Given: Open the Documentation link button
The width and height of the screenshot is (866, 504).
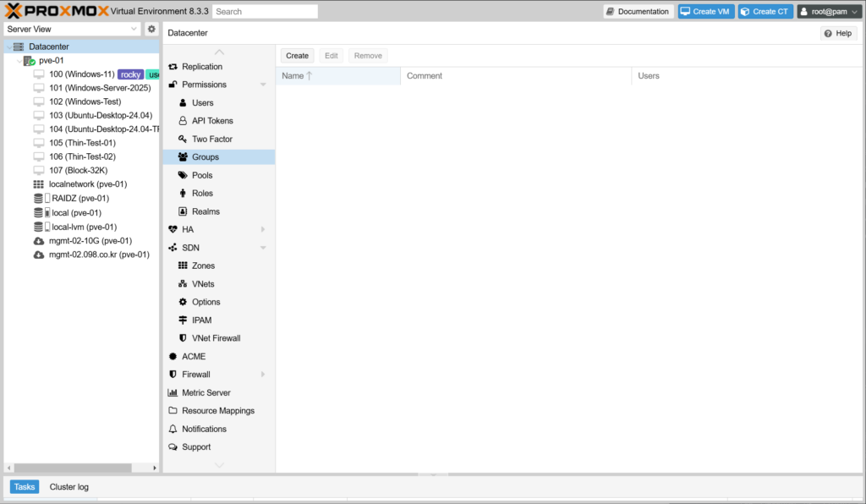Looking at the screenshot, I should 638,12.
